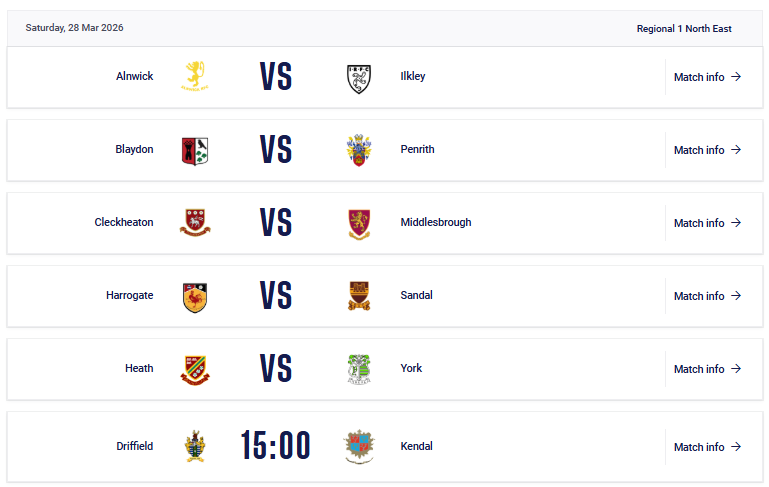Open Match info for Alnwick vs Ilkley
The width and height of the screenshot is (769, 487).
point(707,77)
